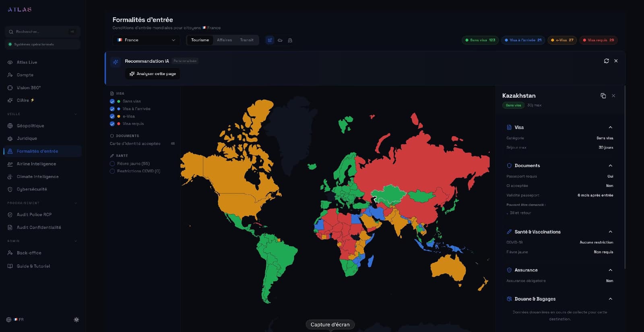
Task: Collapse the Santé & Vaccinations section
Action: tap(610, 232)
